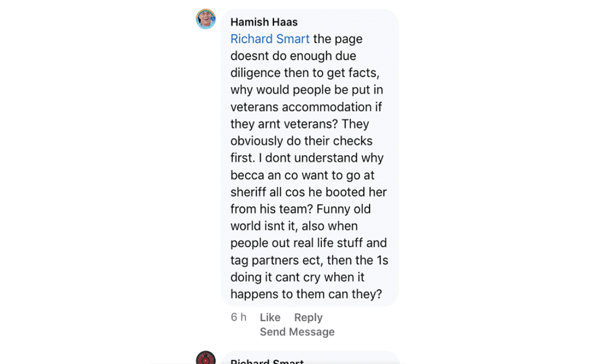Open the 6 h comment timestamp
The width and height of the screenshot is (596, 364).
238,317
